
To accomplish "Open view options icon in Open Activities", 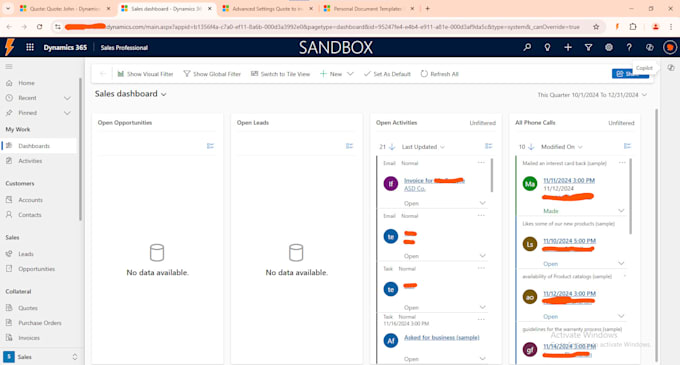I will coord(489,146).
